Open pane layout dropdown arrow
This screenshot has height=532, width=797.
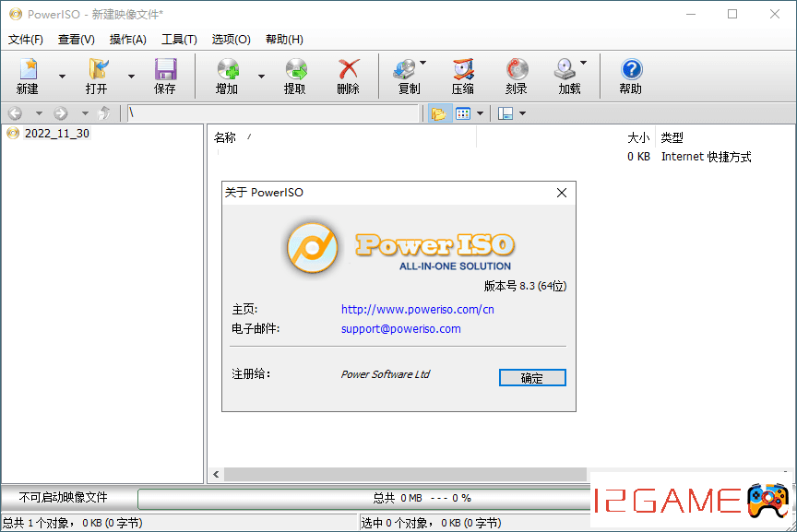click(x=522, y=113)
